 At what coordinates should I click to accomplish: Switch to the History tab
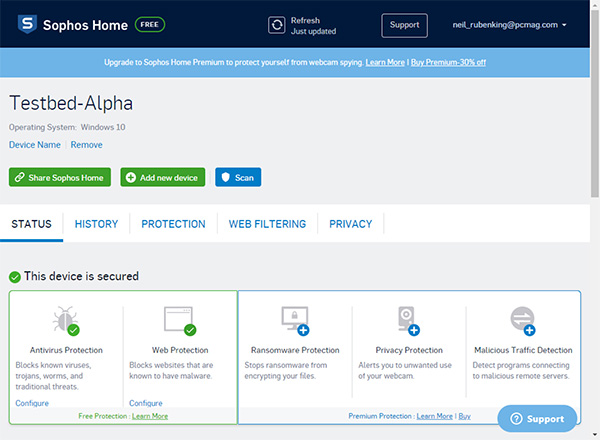[x=96, y=224]
